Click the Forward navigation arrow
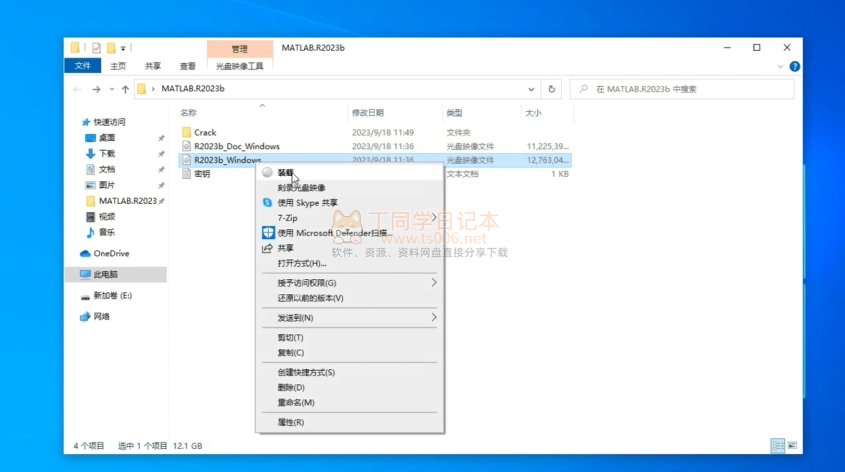The image size is (845, 472). 96,89
